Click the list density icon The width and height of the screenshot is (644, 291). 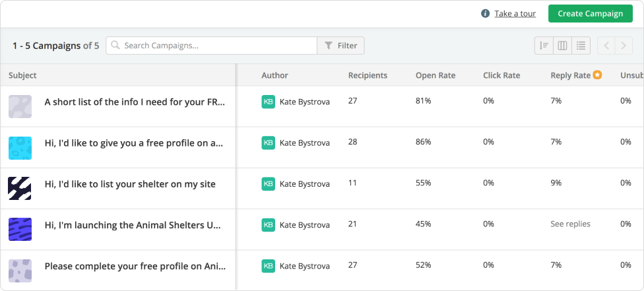pos(581,46)
